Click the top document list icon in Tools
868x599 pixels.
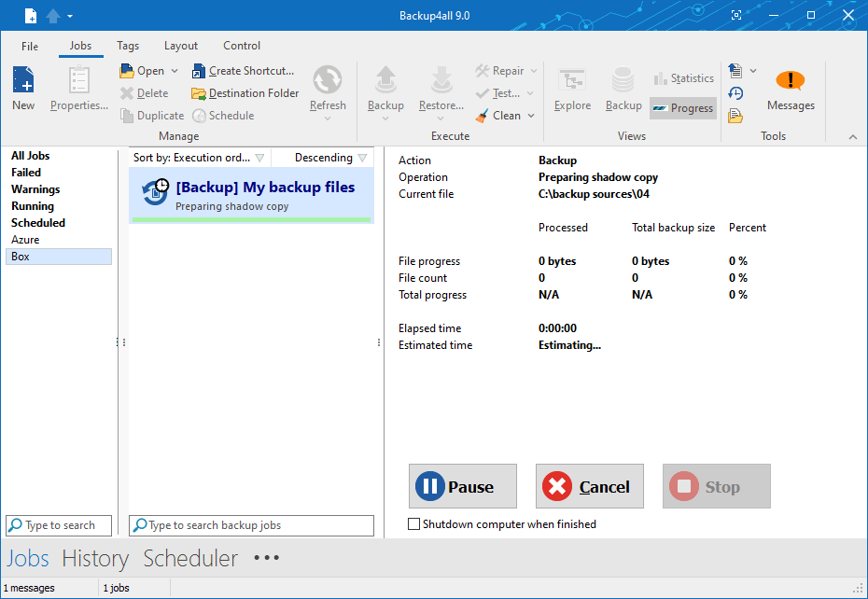[x=735, y=70]
